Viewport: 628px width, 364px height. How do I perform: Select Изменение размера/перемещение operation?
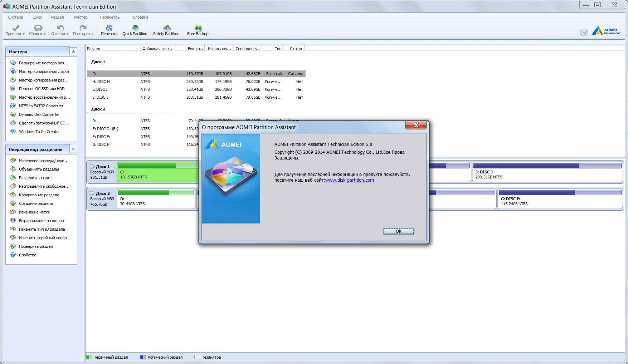point(39,161)
